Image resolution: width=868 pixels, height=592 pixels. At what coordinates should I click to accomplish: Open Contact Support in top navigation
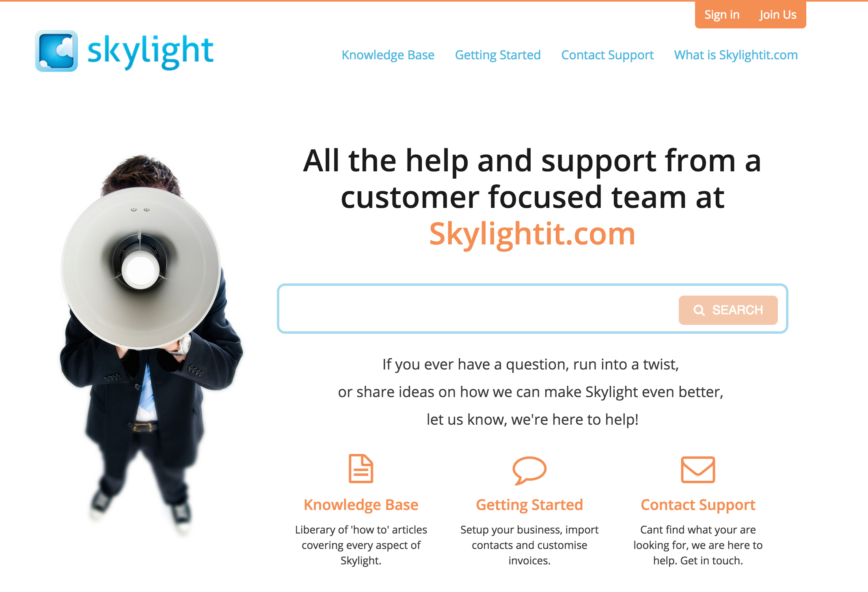pyautogui.click(x=607, y=55)
